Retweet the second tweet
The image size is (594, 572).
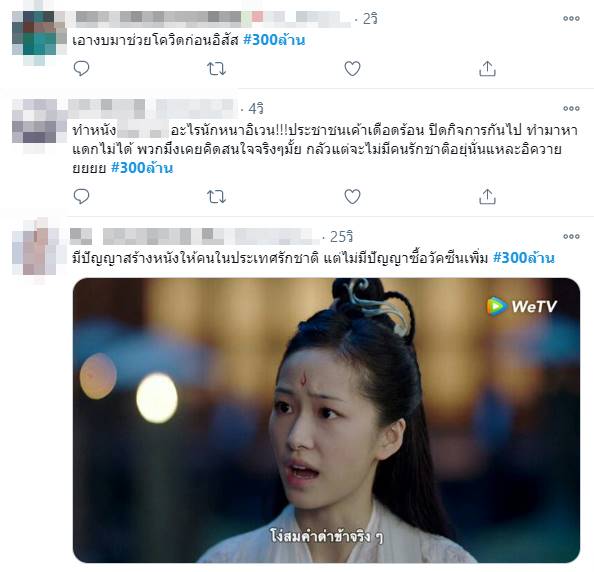pyautogui.click(x=216, y=197)
